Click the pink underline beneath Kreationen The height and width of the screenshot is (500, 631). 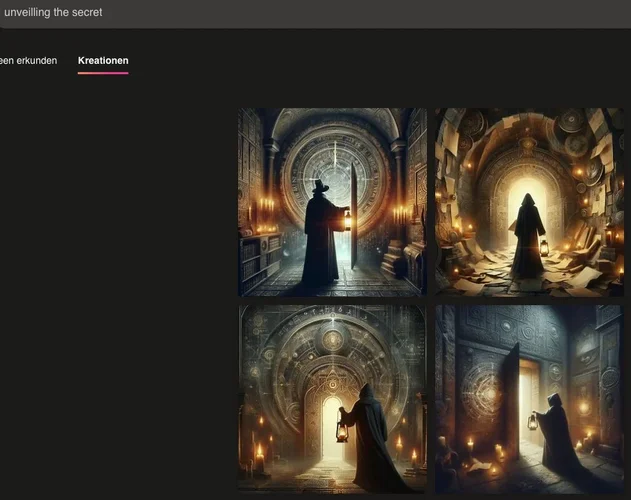[x=103, y=73]
